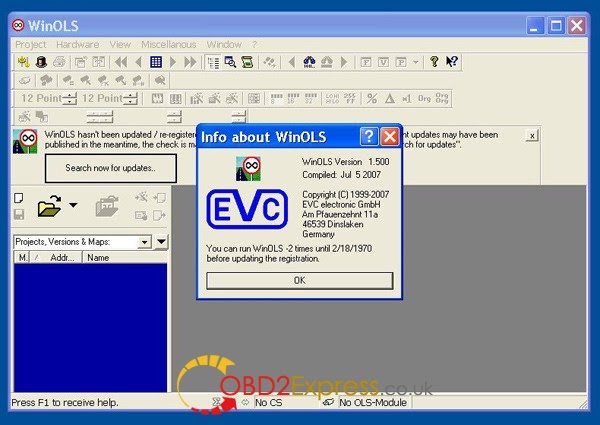Click the No OLS-Module status entry
Image resolution: width=600 pixels, height=425 pixels.
point(373,402)
